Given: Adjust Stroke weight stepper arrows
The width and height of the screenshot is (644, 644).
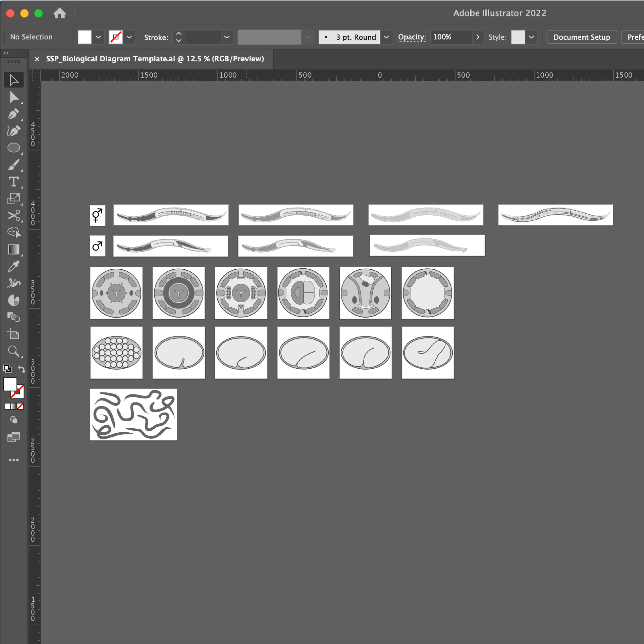Looking at the screenshot, I should tap(179, 37).
